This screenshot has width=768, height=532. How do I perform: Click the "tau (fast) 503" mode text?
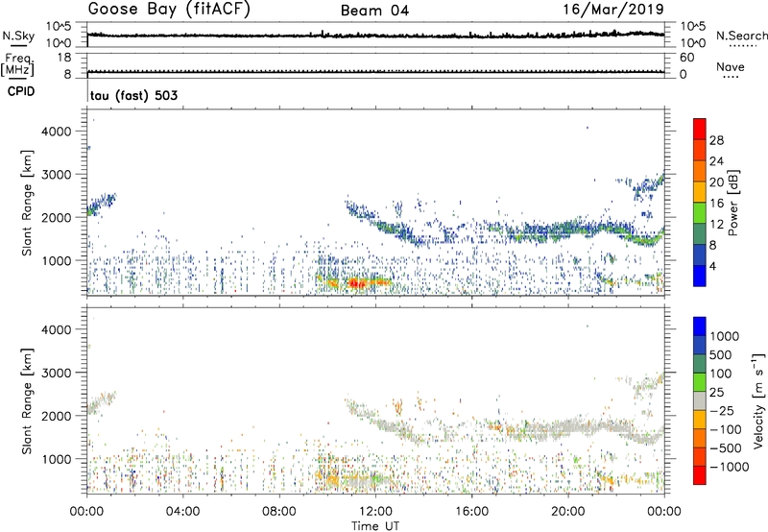133,95
